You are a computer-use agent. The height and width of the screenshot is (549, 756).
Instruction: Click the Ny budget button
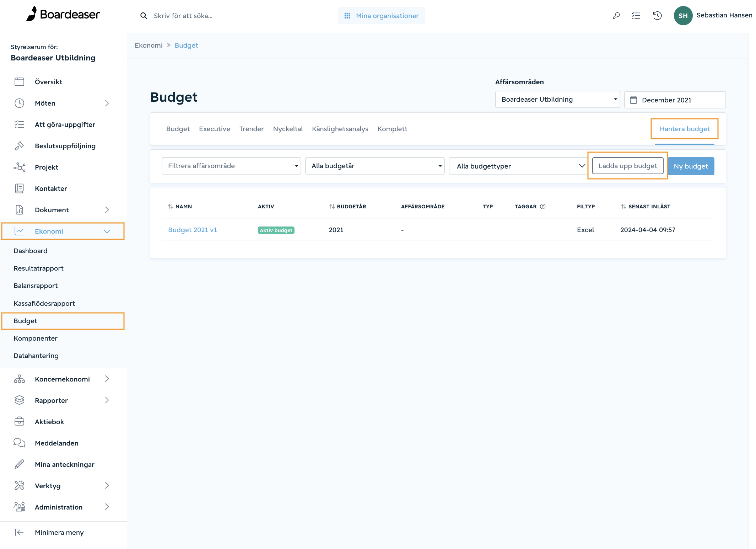(691, 166)
